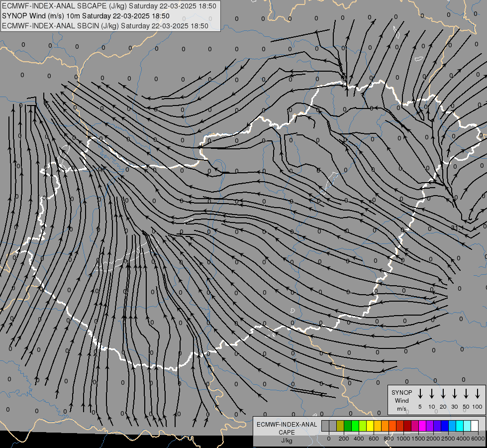Select the pure yellow CAPE swatch

point(370,426)
